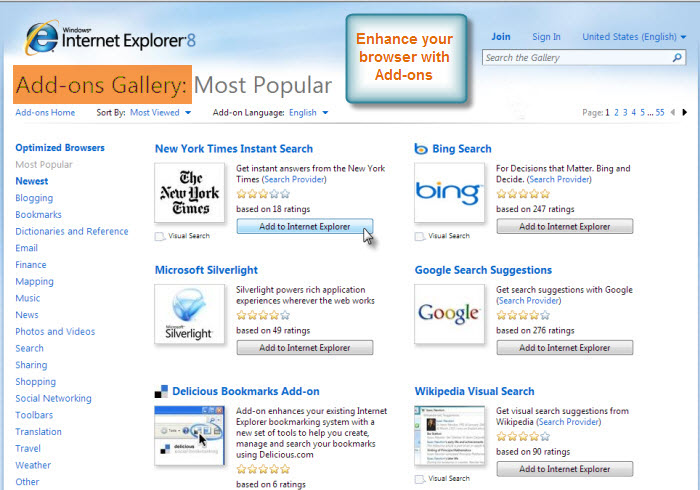The image size is (700, 490).
Task: Click the Delicious icon beside Delicious Bookmarks Add-on
Action: click(161, 392)
